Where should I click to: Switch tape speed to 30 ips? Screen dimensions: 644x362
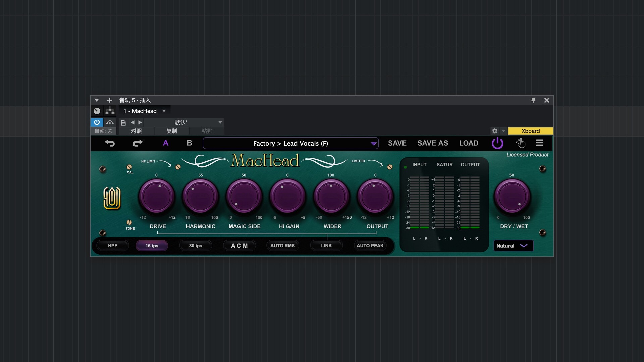click(x=195, y=246)
